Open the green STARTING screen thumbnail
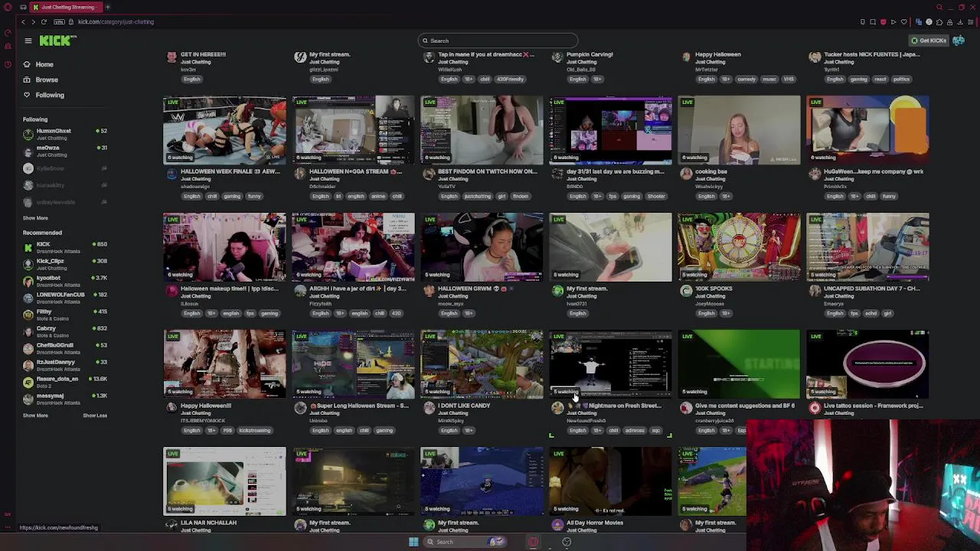Screen dimensions: 980x551 click(x=739, y=364)
